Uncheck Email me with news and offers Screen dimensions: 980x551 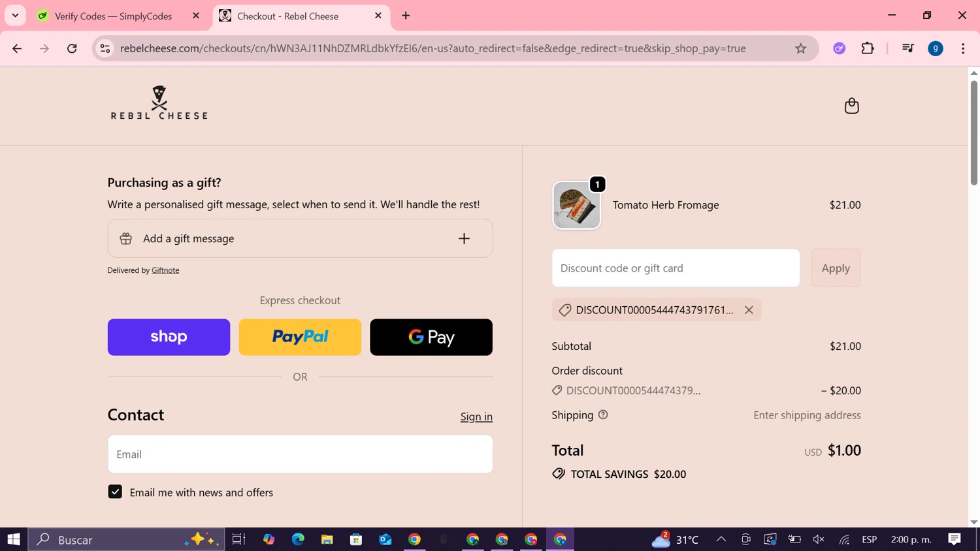coord(115,492)
